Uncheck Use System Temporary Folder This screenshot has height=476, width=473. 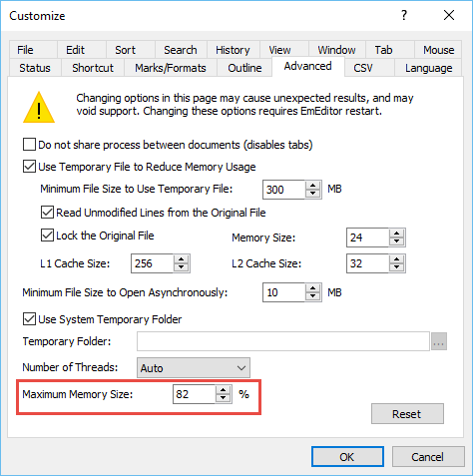coord(29,318)
